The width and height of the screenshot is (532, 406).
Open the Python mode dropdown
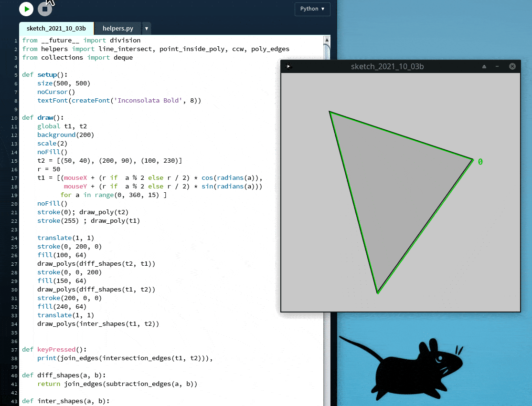[x=312, y=9]
